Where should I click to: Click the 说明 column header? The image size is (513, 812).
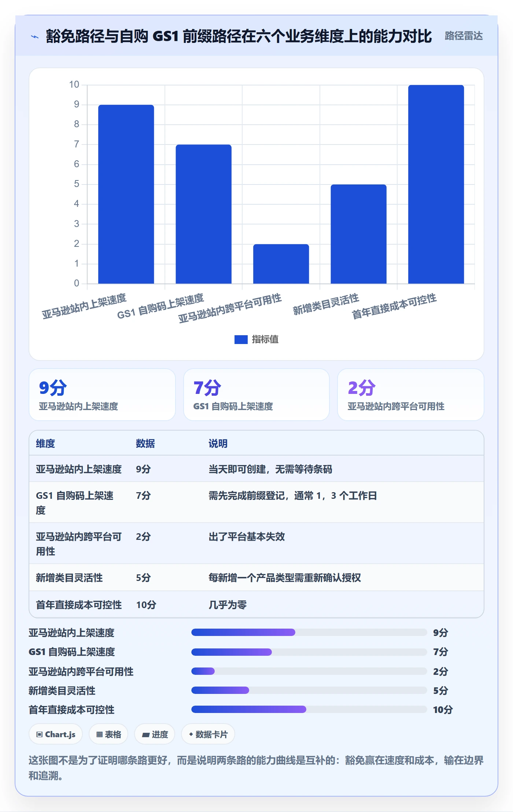tap(218, 443)
